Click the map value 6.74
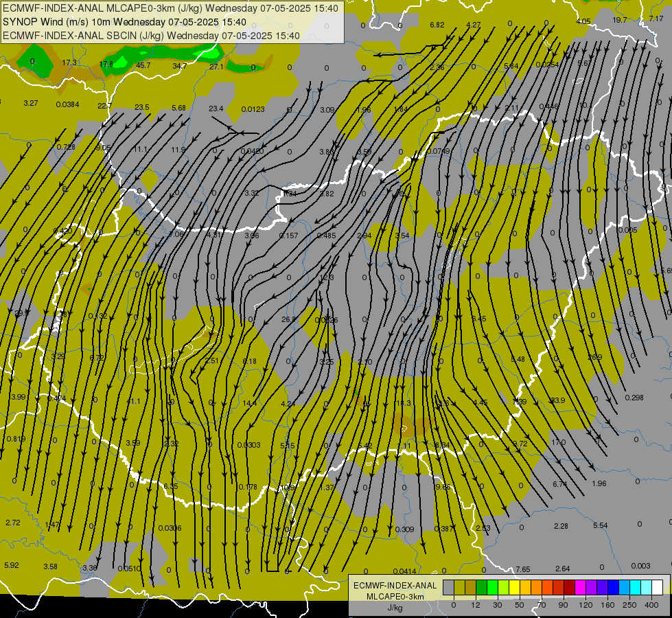Screen dimensions: 672x618 point(559,484)
